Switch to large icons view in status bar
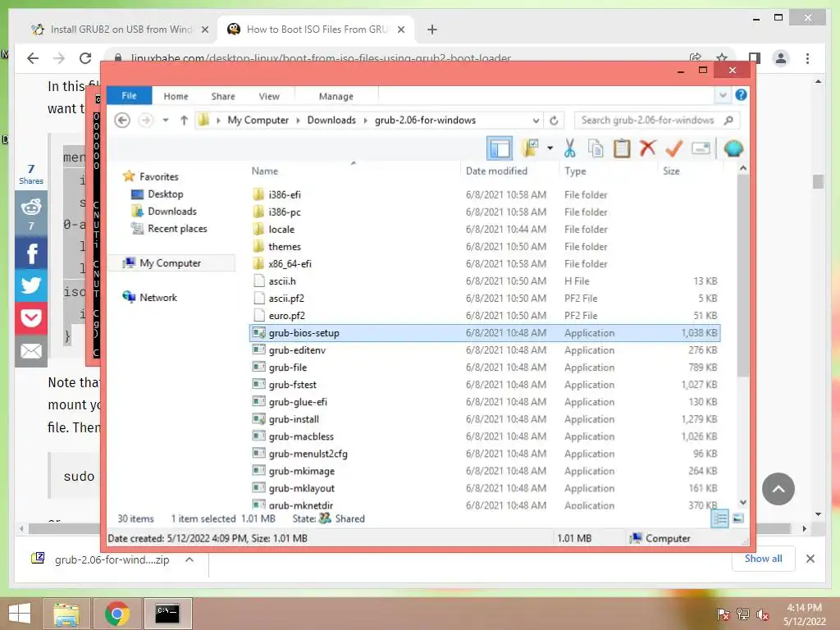The image size is (840, 630). (x=737, y=518)
